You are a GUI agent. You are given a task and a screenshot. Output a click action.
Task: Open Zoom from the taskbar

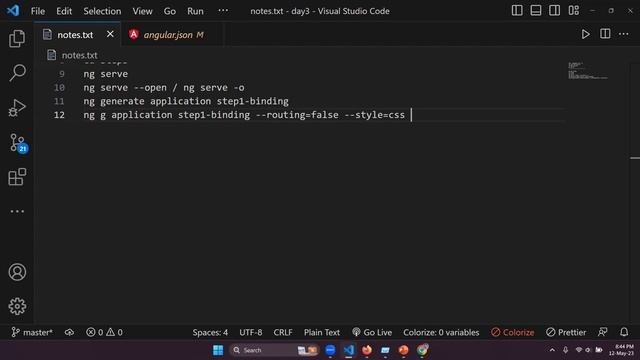(330, 350)
